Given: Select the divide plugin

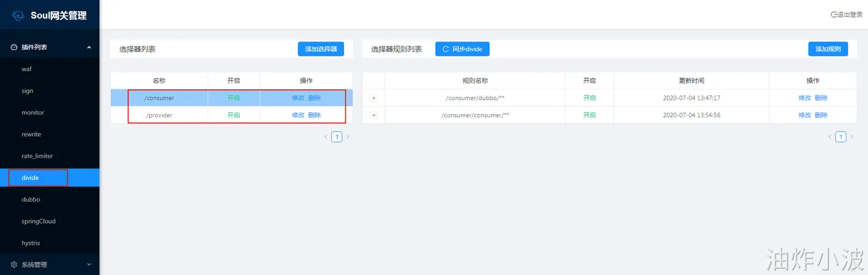Looking at the screenshot, I should tap(50, 178).
